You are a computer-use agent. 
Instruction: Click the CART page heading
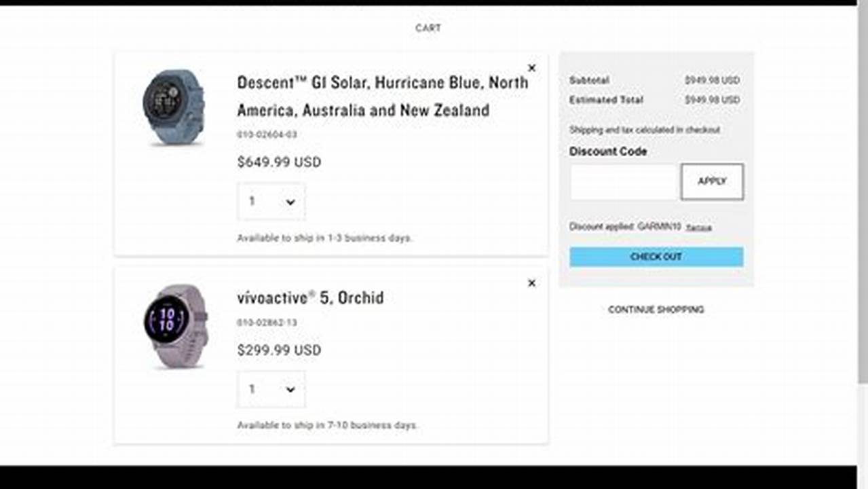(x=427, y=28)
